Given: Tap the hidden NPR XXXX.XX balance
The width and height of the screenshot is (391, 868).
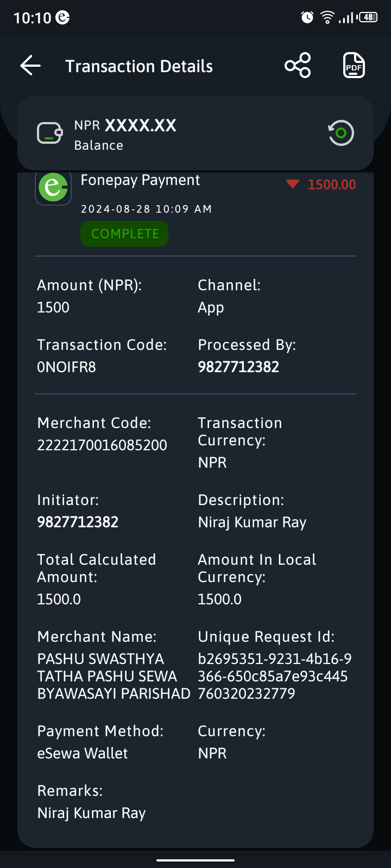Looking at the screenshot, I should [125, 125].
